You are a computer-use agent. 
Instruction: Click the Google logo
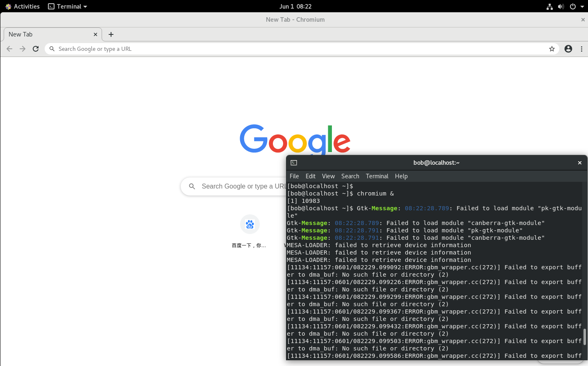point(295,139)
